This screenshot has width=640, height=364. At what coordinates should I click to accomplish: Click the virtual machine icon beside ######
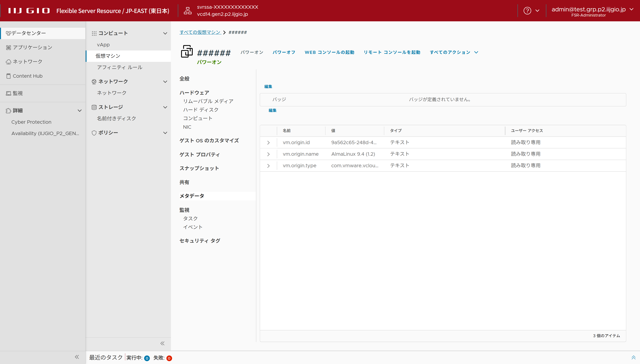coord(187,52)
